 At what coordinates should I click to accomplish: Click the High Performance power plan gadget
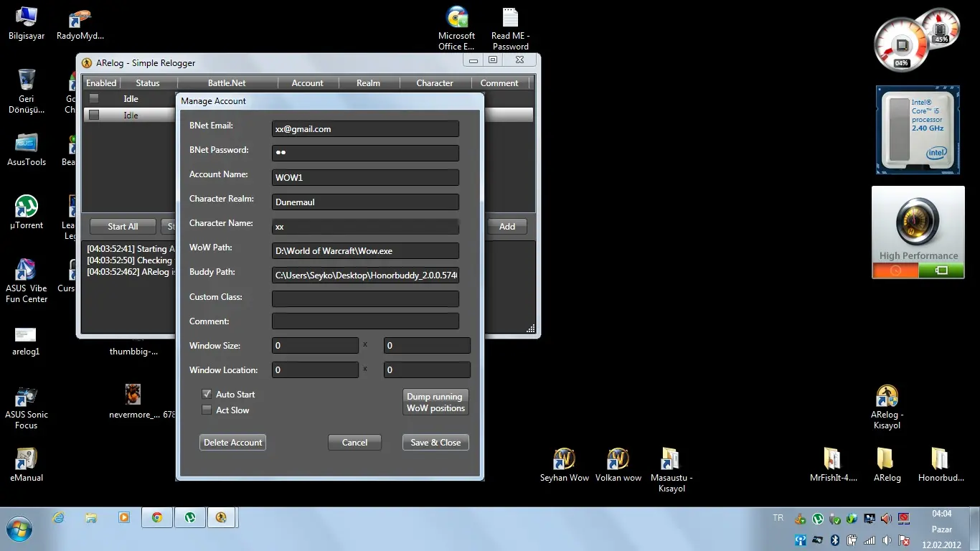918,232
